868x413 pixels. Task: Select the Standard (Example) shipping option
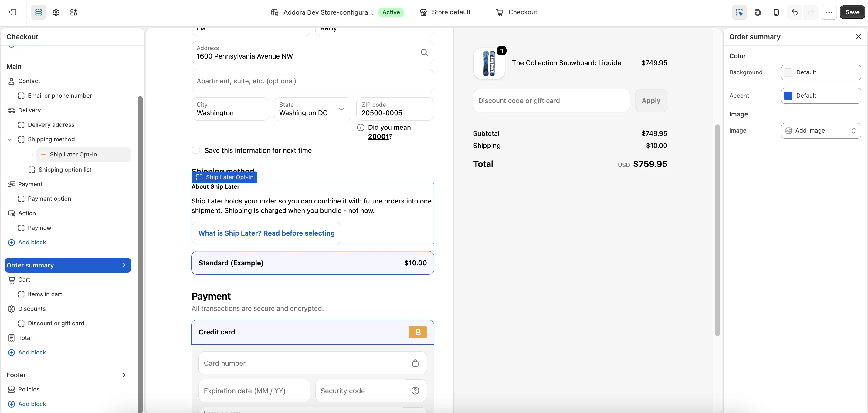point(312,263)
